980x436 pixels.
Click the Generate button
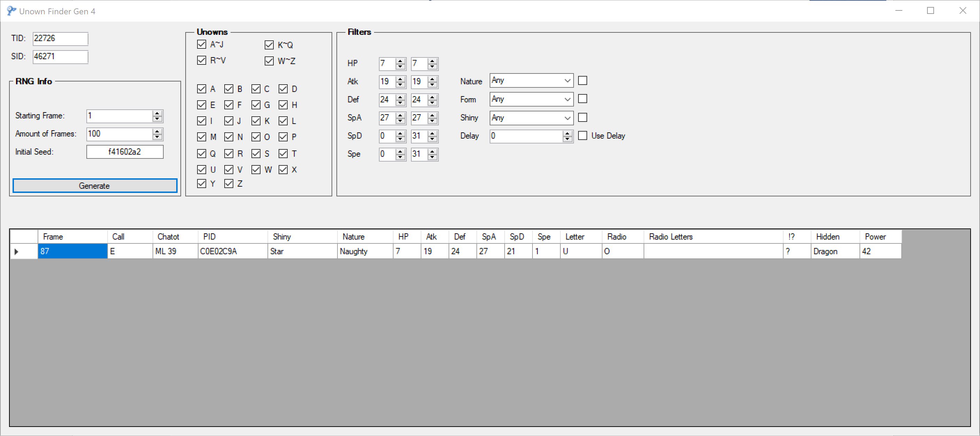[95, 186]
